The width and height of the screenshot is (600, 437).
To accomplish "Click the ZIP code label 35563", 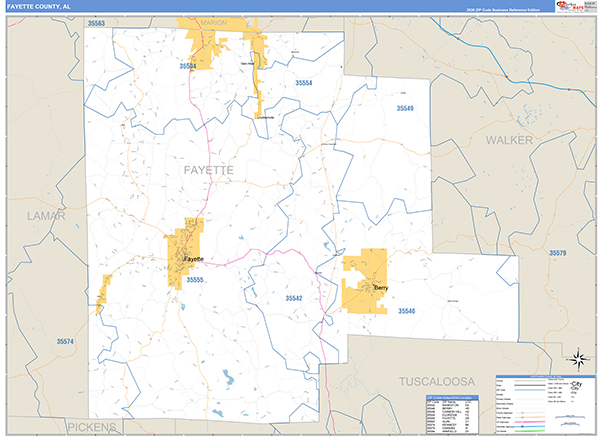I will [x=96, y=23].
